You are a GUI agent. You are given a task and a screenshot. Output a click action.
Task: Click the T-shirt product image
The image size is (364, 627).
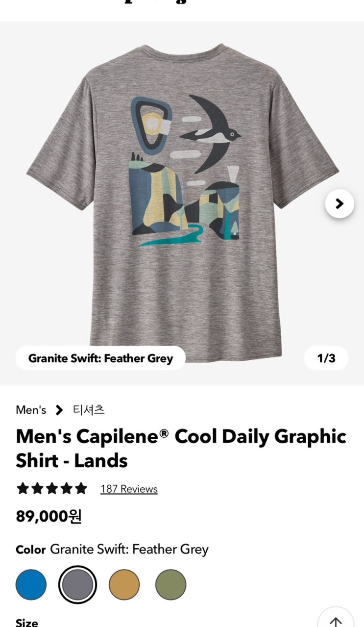click(182, 203)
